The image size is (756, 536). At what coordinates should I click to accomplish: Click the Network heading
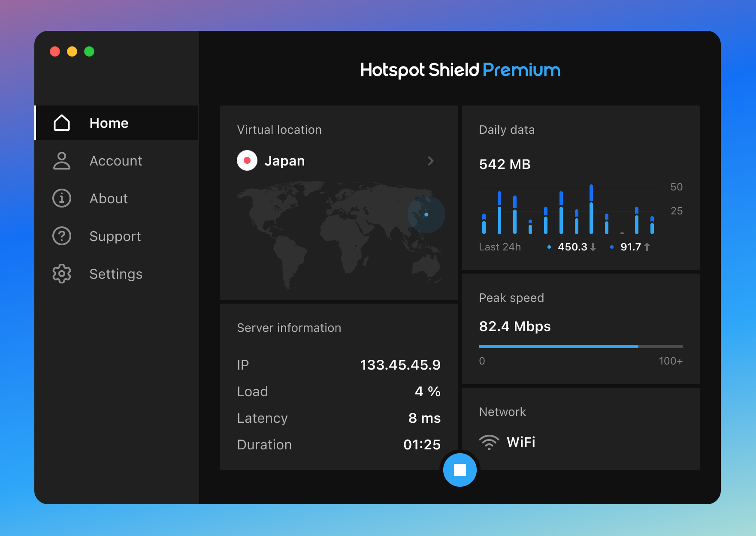[502, 412]
